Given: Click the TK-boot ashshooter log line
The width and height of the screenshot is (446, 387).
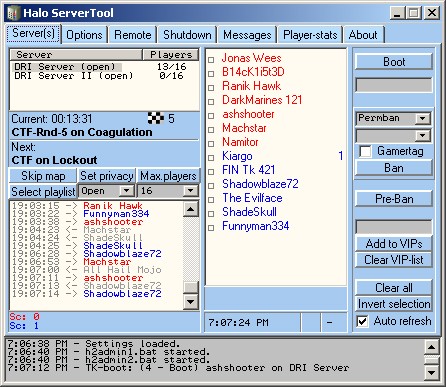Looking at the screenshot, I should [x=178, y=368].
